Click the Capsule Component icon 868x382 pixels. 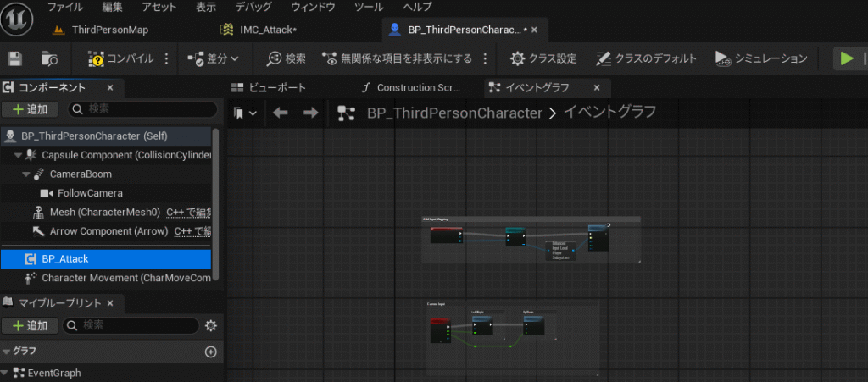[x=31, y=155]
